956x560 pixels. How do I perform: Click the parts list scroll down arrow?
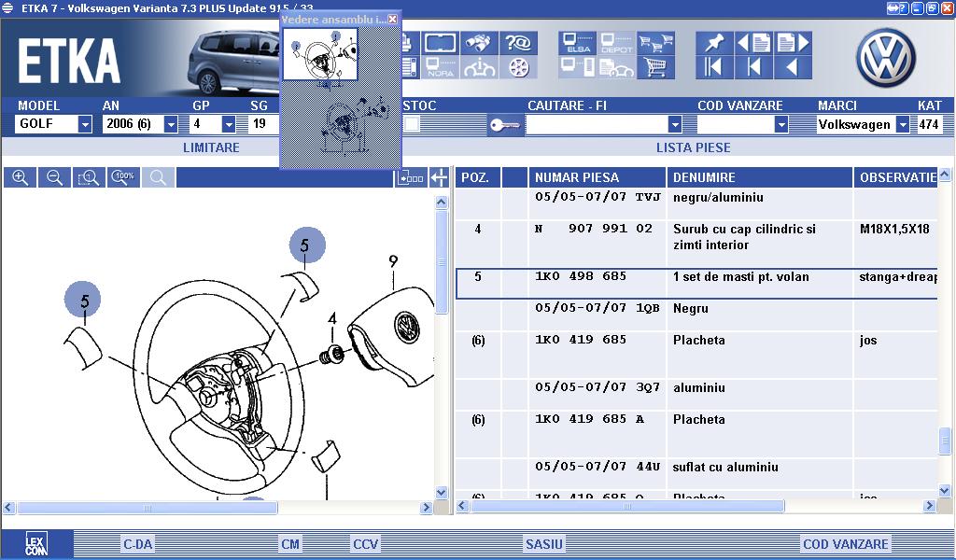945,490
